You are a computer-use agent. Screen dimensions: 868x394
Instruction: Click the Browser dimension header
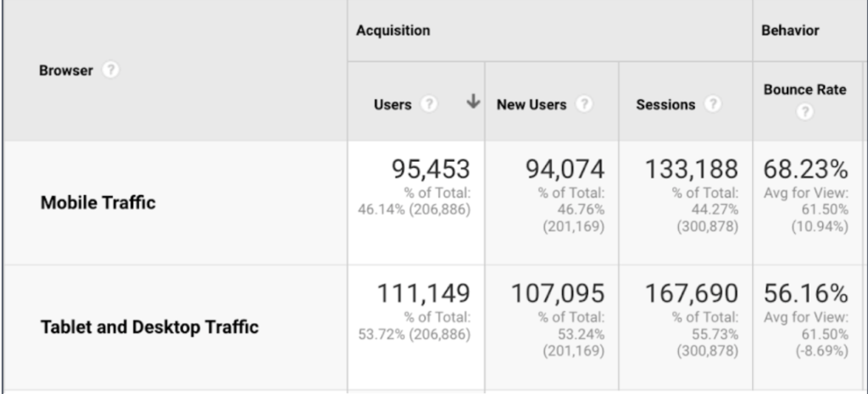(x=66, y=71)
